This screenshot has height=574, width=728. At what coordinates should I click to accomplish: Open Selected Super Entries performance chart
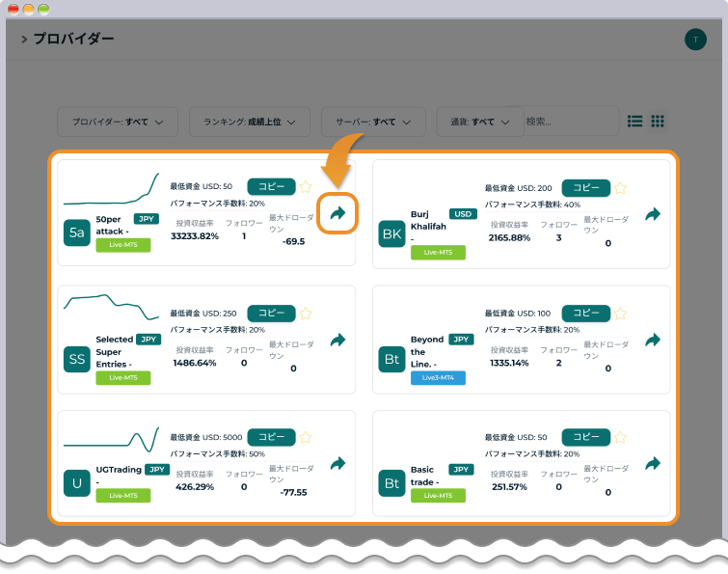coord(112,307)
